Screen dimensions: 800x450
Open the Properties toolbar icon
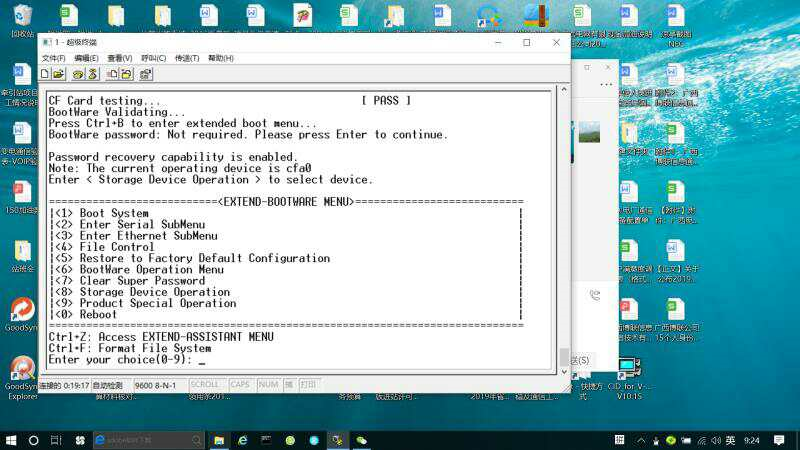tap(145, 74)
